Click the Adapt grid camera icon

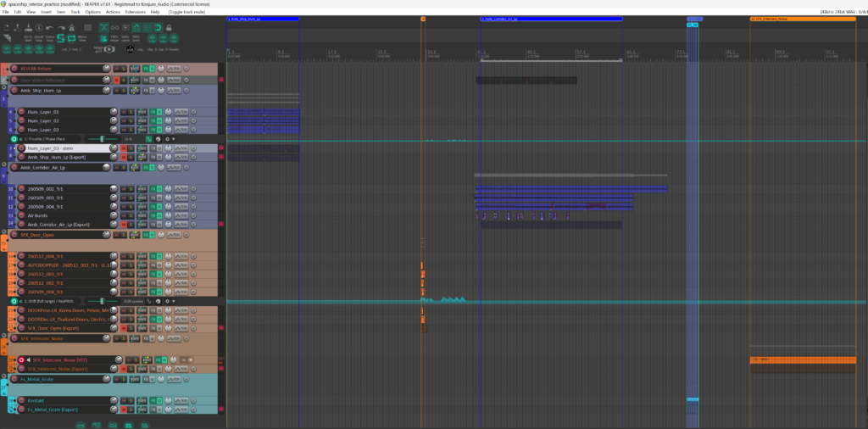tap(109, 49)
